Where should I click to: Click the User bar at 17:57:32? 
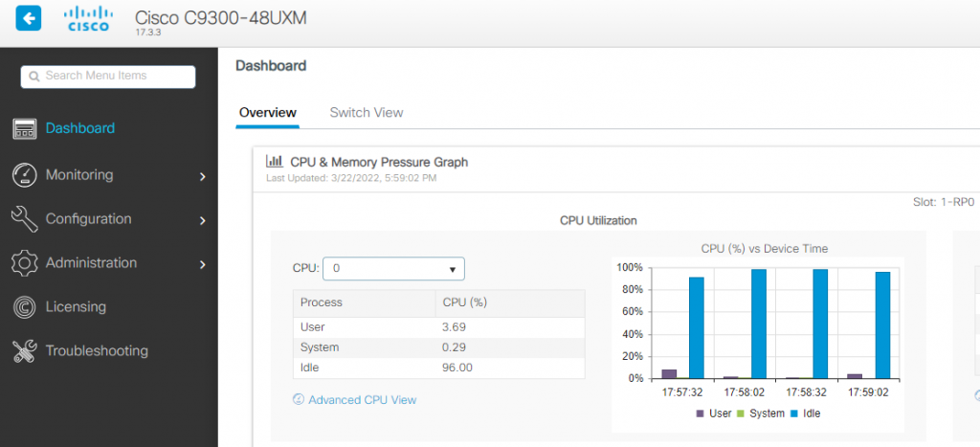pyautogui.click(x=669, y=374)
